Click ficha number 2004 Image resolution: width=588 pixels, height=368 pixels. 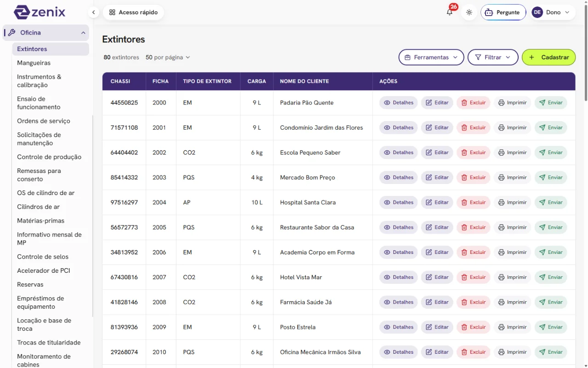(x=159, y=202)
